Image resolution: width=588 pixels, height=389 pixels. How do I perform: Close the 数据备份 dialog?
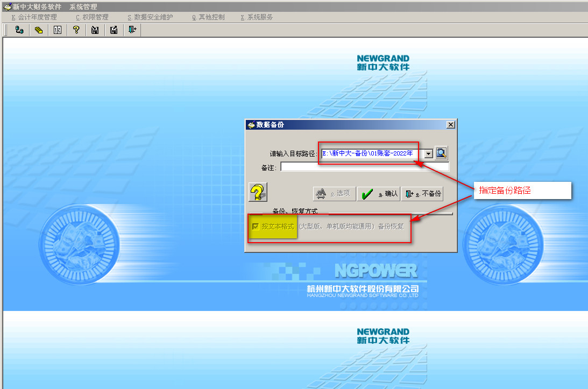coord(450,125)
